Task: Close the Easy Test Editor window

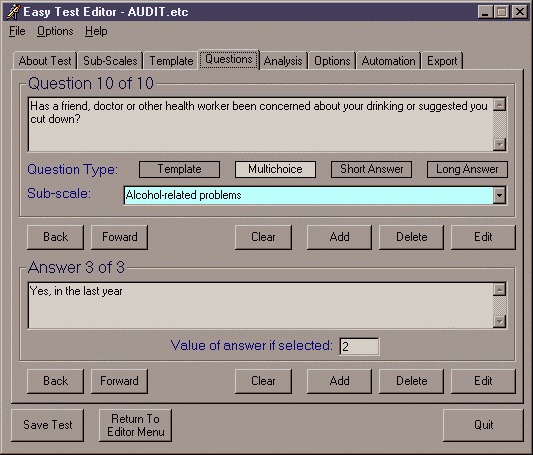Action: pos(520,12)
